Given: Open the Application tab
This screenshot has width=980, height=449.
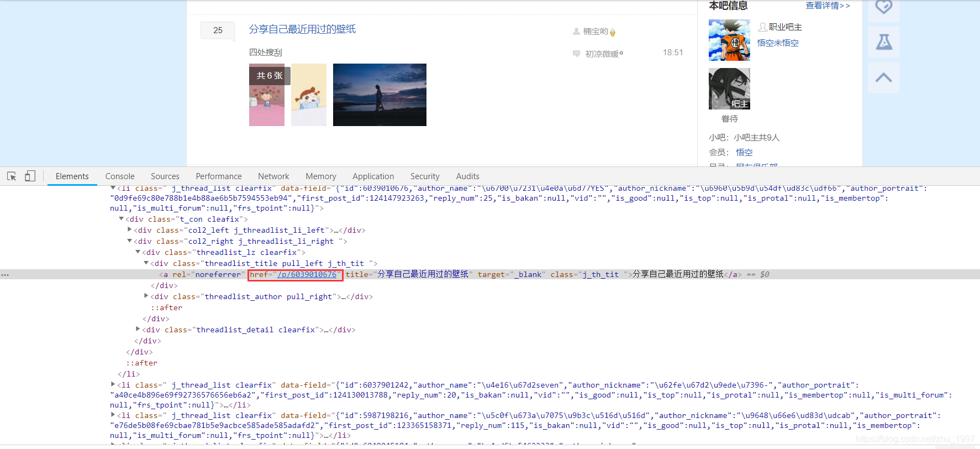Looking at the screenshot, I should pyautogui.click(x=373, y=176).
